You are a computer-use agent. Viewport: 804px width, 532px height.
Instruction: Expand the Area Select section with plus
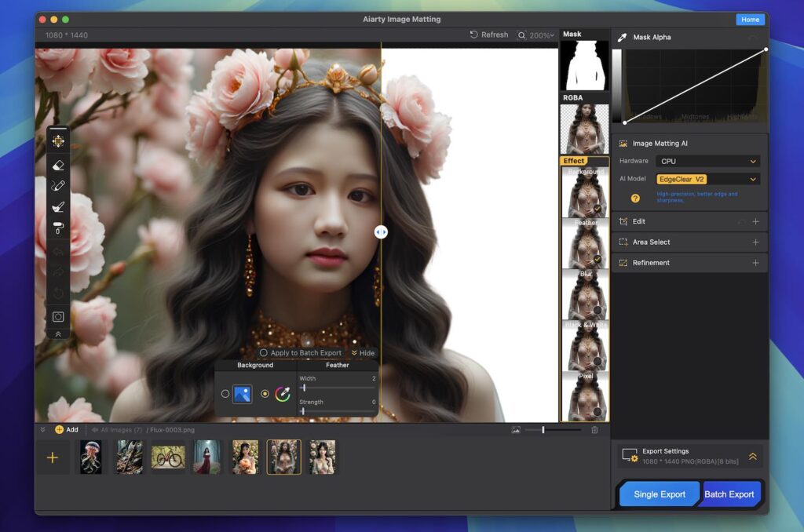tap(755, 242)
